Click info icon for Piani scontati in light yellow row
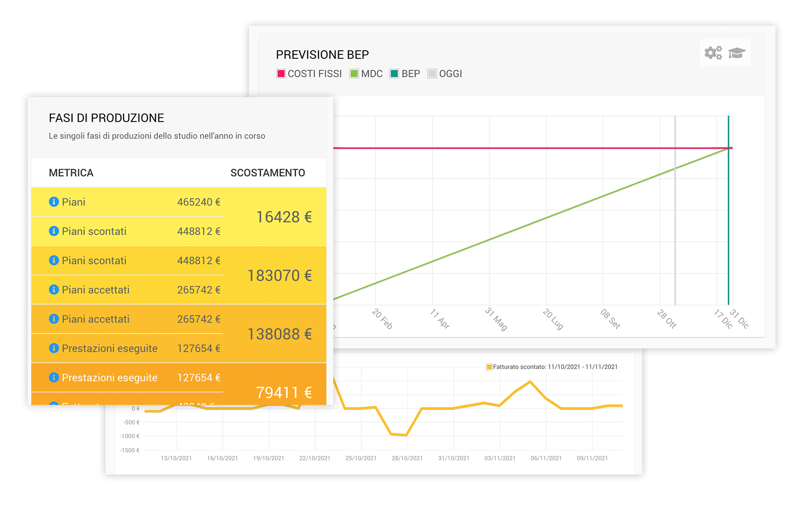799x532 pixels. (x=54, y=231)
